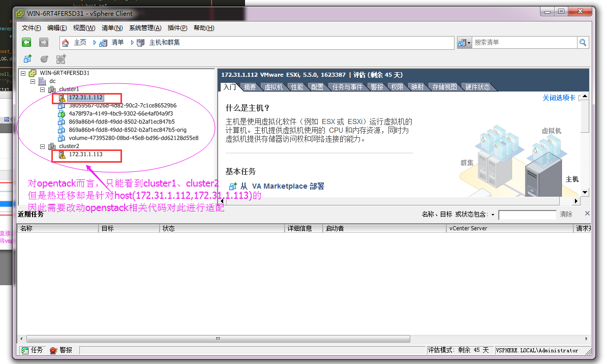Viewport: 607px width, 364px height.
Task: Click the right arrow of content horizontal scrollbar
Action: pyautogui.click(x=576, y=201)
